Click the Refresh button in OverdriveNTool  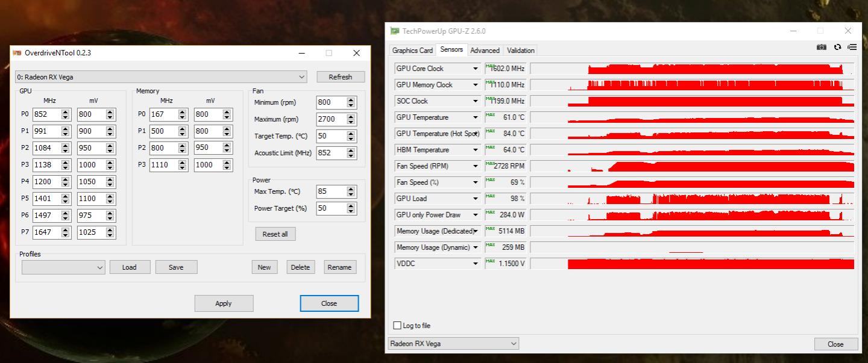click(341, 77)
